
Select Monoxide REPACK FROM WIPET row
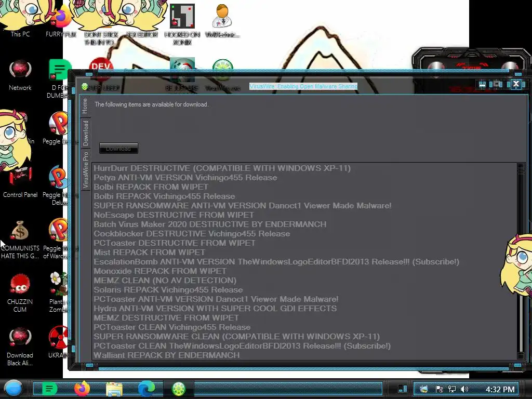point(304,271)
